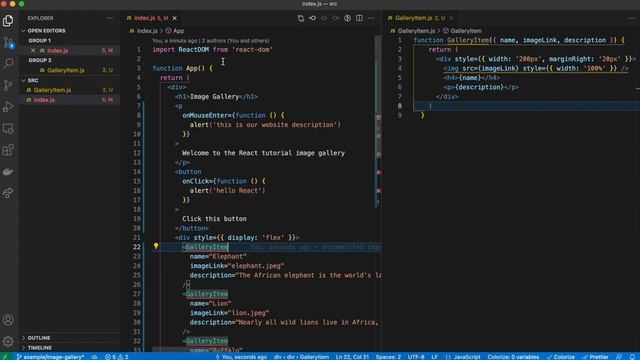This screenshot has height=360, width=640.
Task: Click the sync eye icon next to branch name
Action: click(x=94, y=356)
